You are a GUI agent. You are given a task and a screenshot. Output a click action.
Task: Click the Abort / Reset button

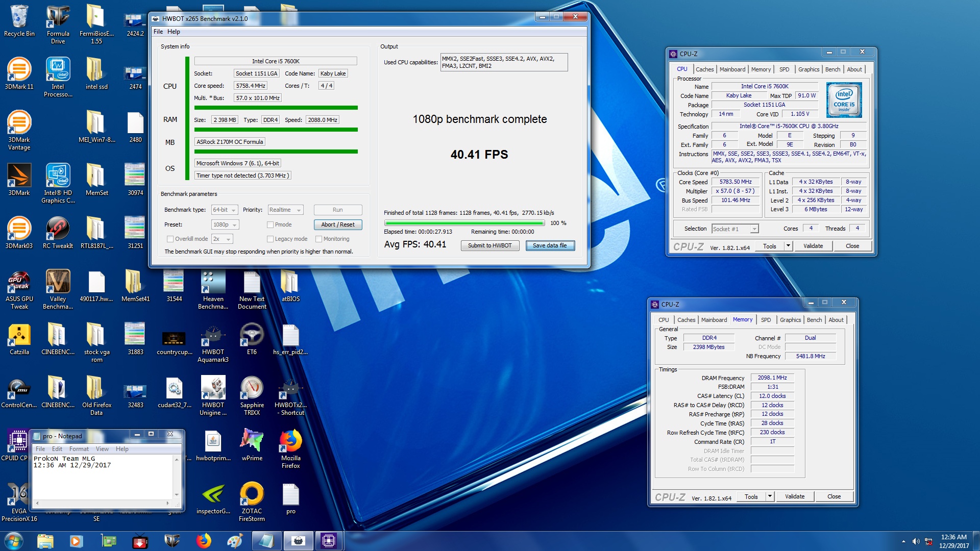(338, 224)
